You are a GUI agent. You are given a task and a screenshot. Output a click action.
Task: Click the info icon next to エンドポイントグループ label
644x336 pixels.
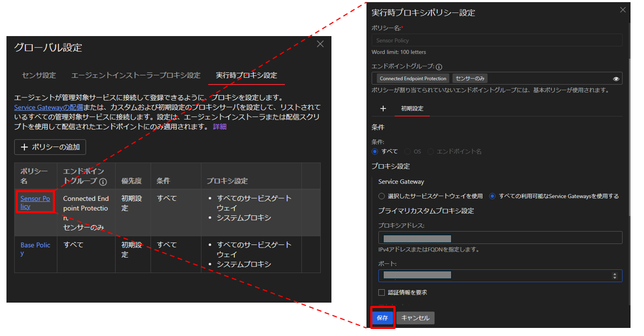(x=439, y=67)
